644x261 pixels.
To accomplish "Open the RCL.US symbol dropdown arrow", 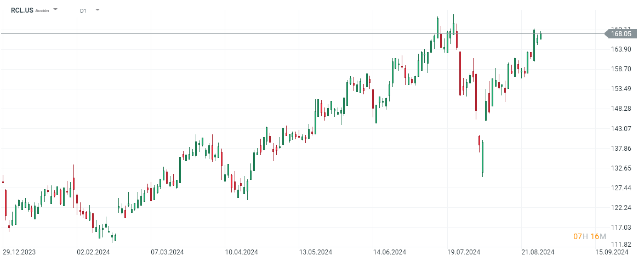I will [55, 10].
